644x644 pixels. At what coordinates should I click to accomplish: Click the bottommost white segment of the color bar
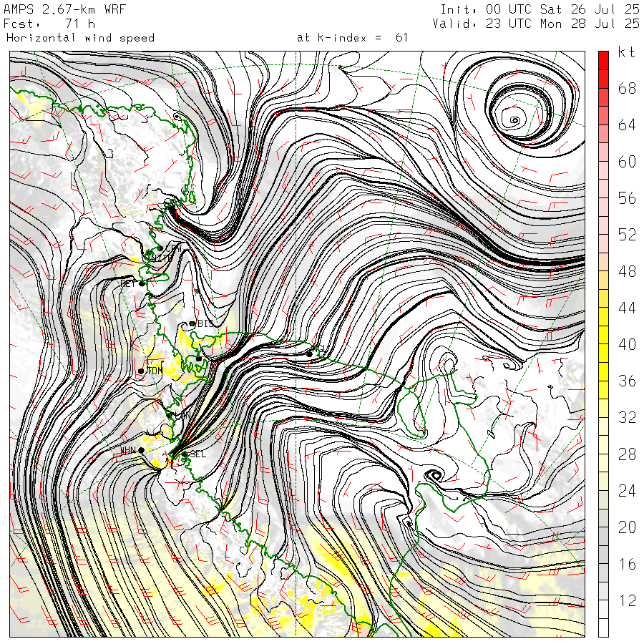pyautogui.click(x=603, y=628)
